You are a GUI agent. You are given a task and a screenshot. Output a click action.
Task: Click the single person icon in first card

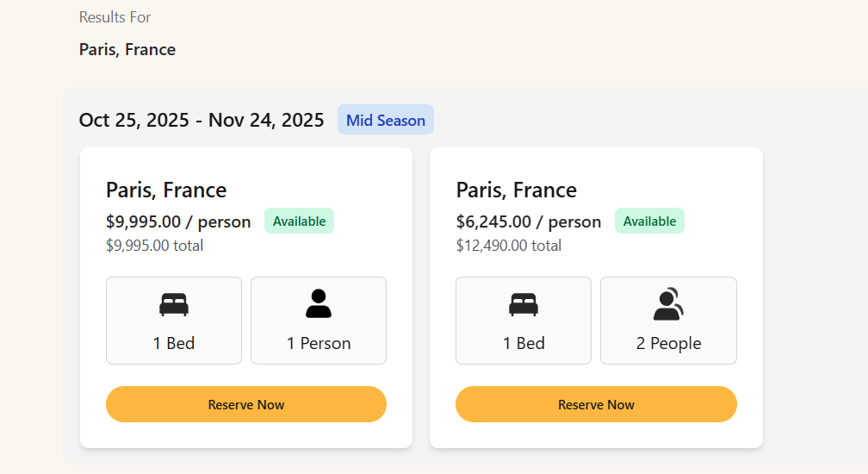pos(319,303)
